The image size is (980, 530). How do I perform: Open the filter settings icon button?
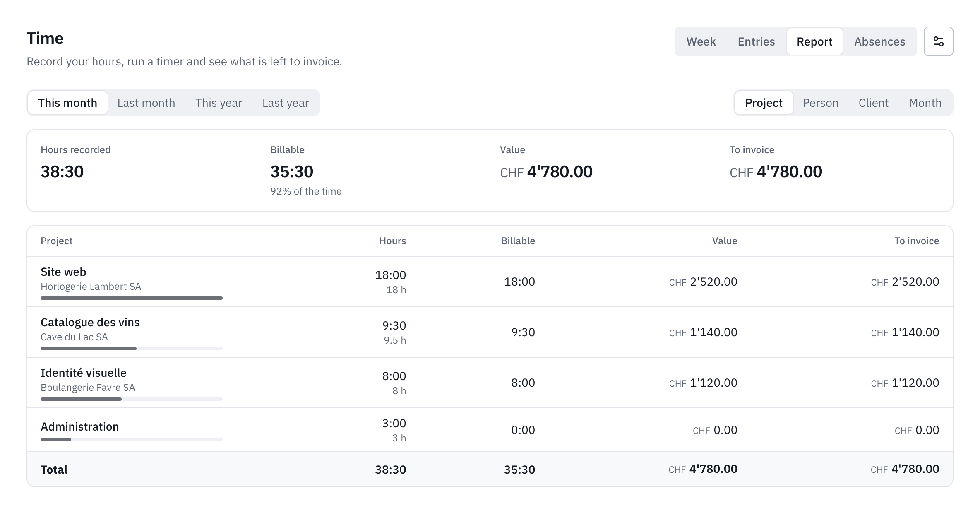[x=938, y=41]
